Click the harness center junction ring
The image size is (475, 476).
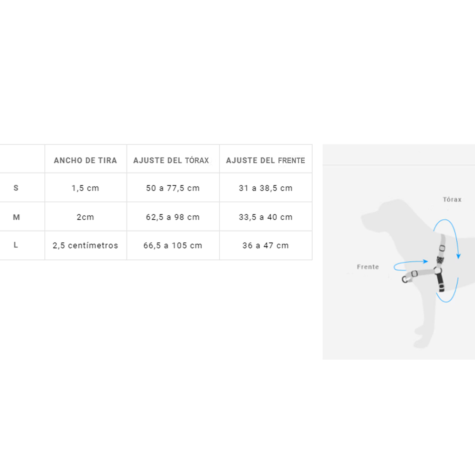click(438, 271)
